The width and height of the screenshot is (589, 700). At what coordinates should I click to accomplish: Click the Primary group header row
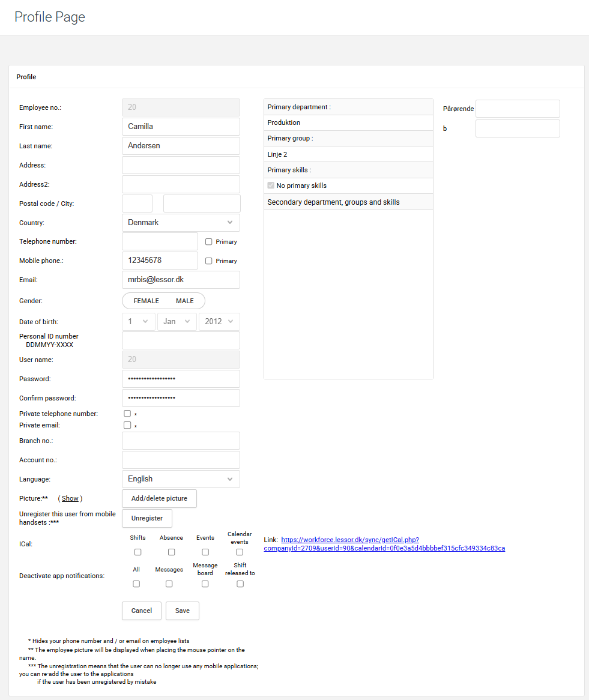(348, 139)
